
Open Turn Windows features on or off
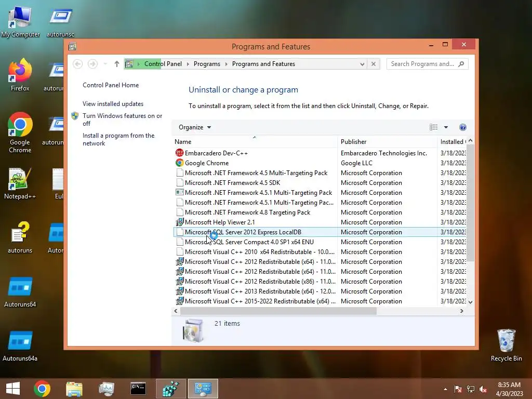point(123,119)
